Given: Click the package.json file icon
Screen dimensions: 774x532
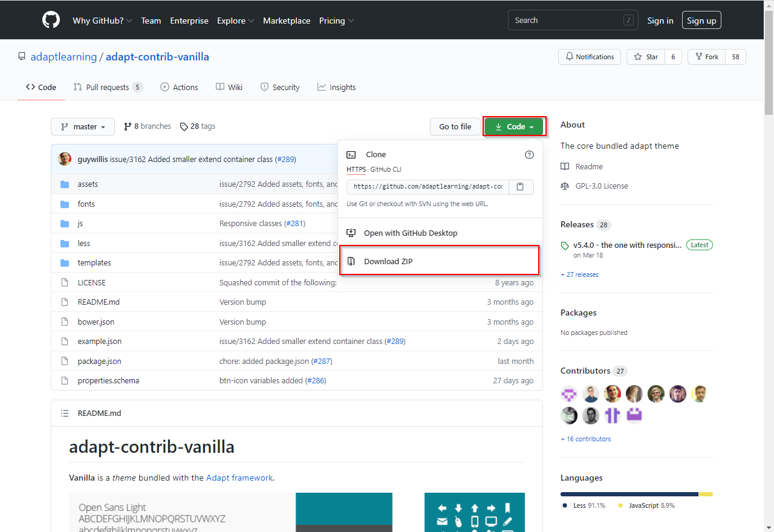Looking at the screenshot, I should 65,361.
